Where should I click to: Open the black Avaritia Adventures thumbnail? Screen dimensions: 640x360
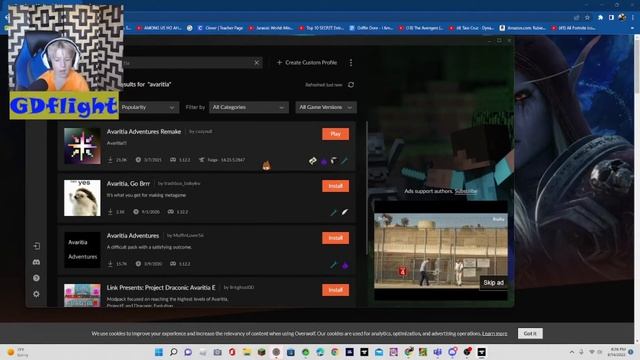pos(82,250)
